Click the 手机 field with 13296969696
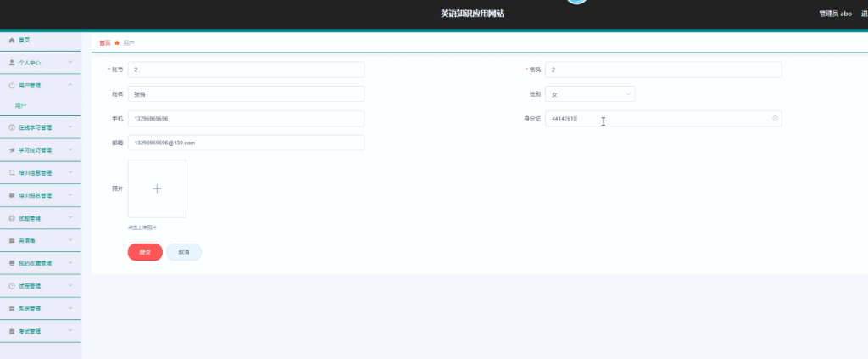Image resolution: width=868 pixels, height=359 pixels. click(246, 119)
